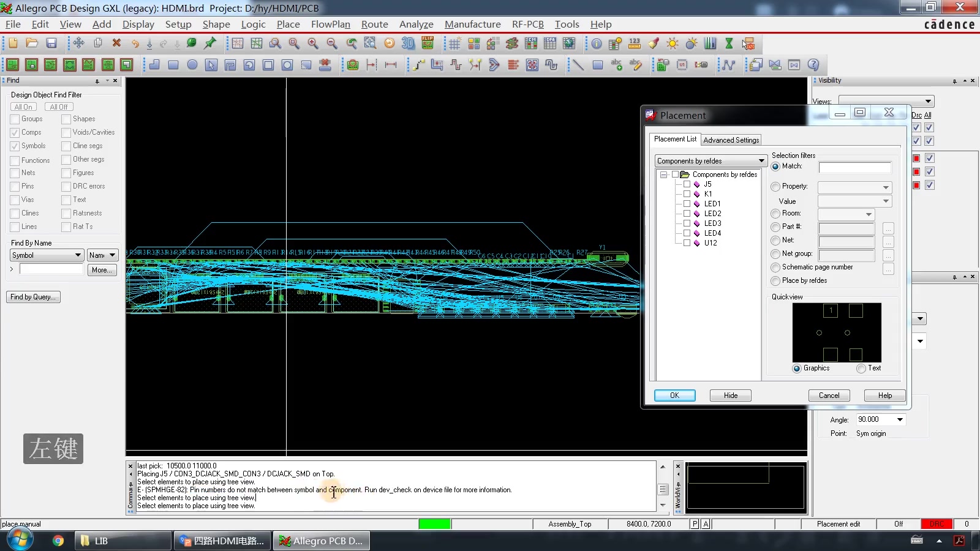
Task: Select the Property radio button
Action: [775, 187]
